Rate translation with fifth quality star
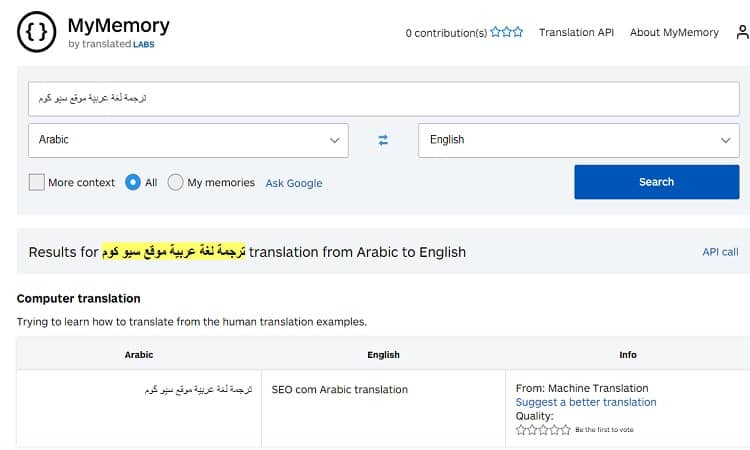The width and height of the screenshot is (750, 450). 567,430
